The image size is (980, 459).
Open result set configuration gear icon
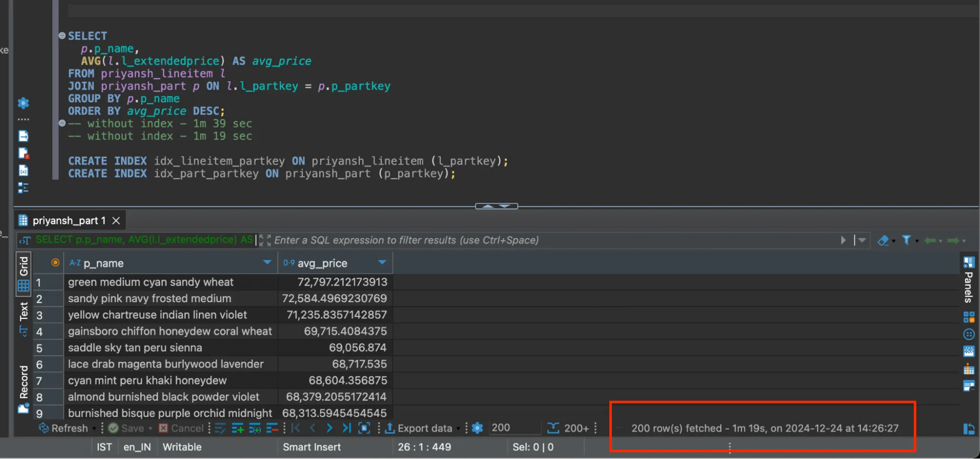pyautogui.click(x=477, y=428)
